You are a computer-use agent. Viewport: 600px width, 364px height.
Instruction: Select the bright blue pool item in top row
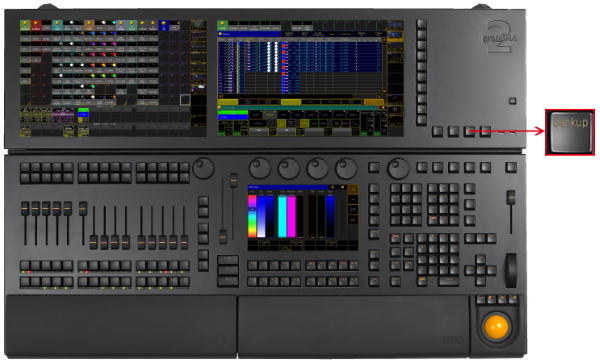coord(164,26)
